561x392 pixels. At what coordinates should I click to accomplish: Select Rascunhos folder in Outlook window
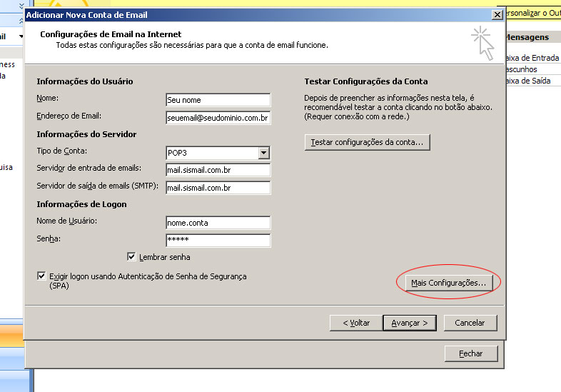tap(521, 69)
